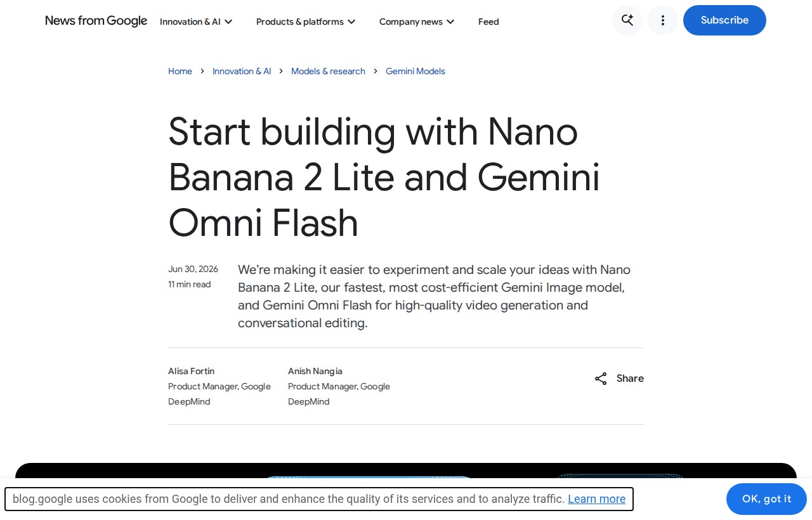Go to the Home breadcrumb
Screen dimensions: 812x520
tap(180, 71)
